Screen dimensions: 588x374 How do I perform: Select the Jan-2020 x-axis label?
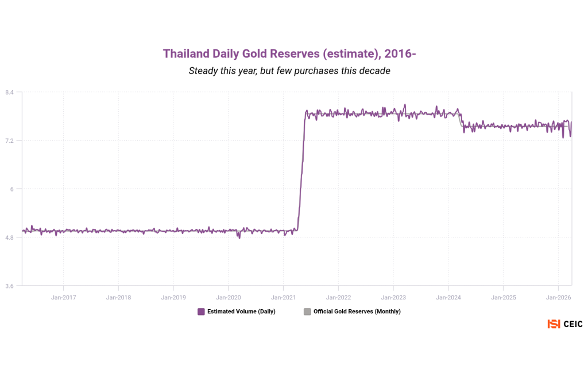point(228,297)
